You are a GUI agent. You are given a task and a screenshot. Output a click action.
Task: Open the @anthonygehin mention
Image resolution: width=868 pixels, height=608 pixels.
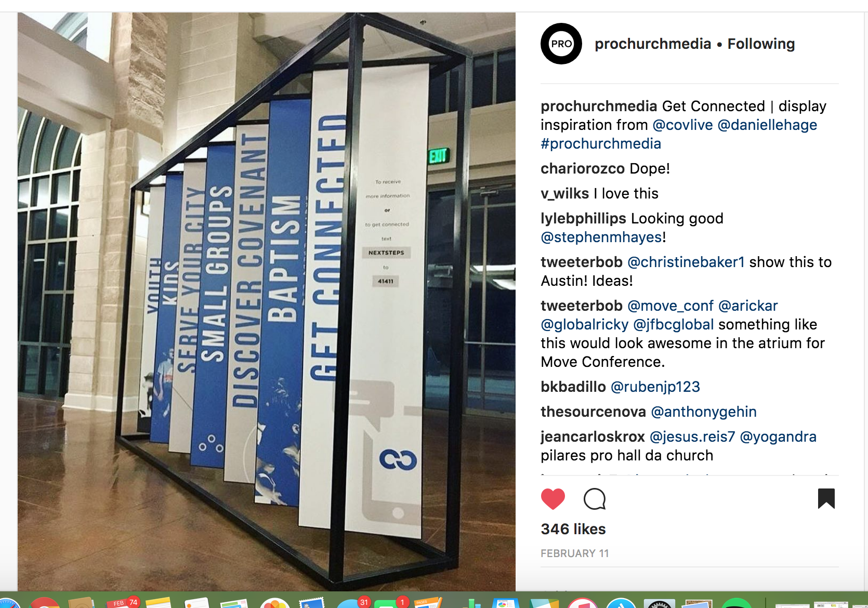704,412
